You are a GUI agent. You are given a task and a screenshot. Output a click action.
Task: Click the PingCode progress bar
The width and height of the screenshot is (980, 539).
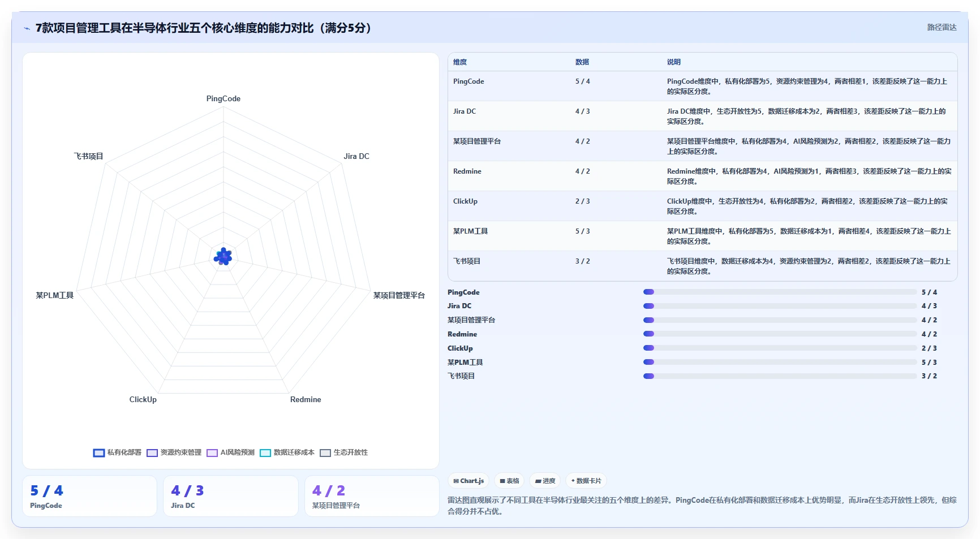tap(780, 292)
